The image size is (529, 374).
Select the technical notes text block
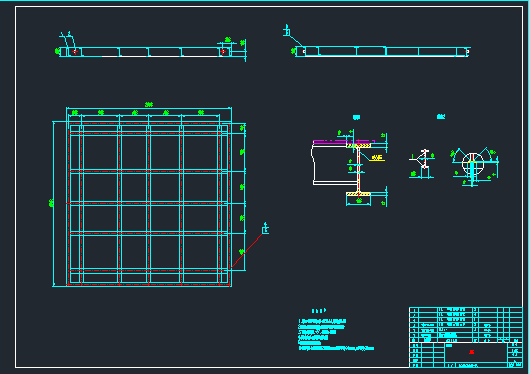(336, 335)
